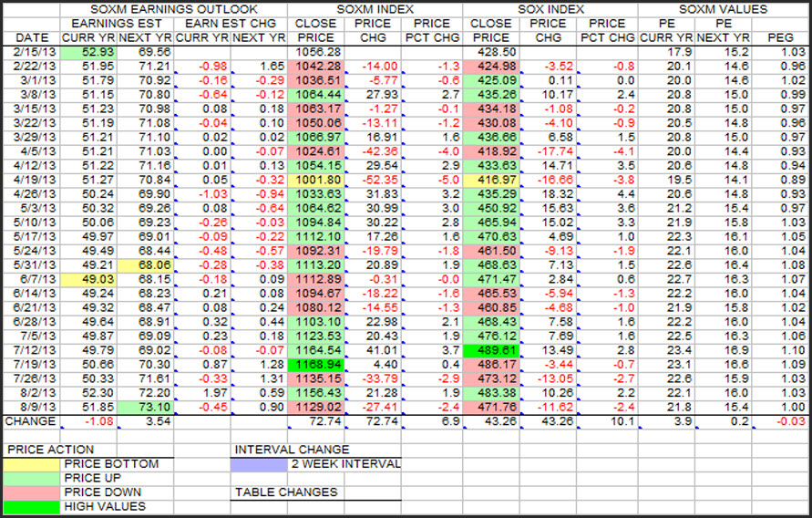Click the blue 2 WEEK INTERVAL swatch
812x518 pixels.
point(261,464)
